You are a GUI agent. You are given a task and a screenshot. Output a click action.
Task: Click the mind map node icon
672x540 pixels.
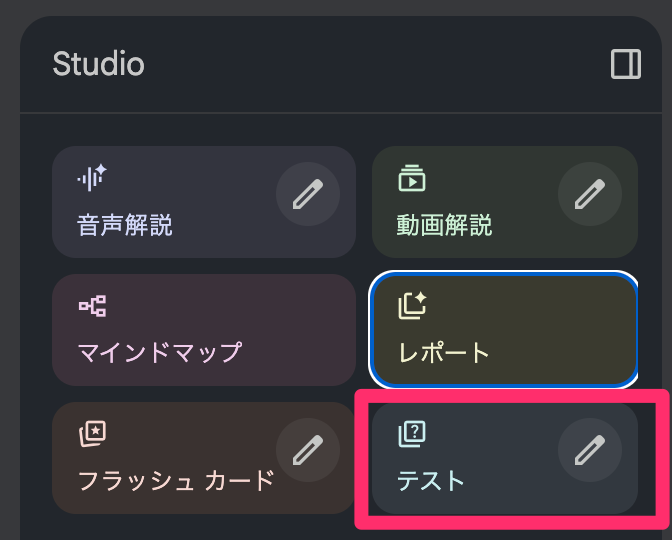[92, 306]
